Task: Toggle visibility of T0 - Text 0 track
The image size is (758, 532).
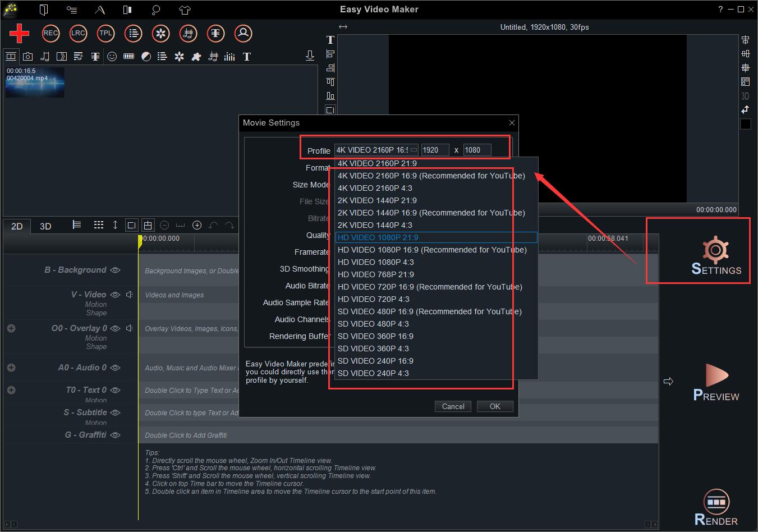Action: [116, 390]
